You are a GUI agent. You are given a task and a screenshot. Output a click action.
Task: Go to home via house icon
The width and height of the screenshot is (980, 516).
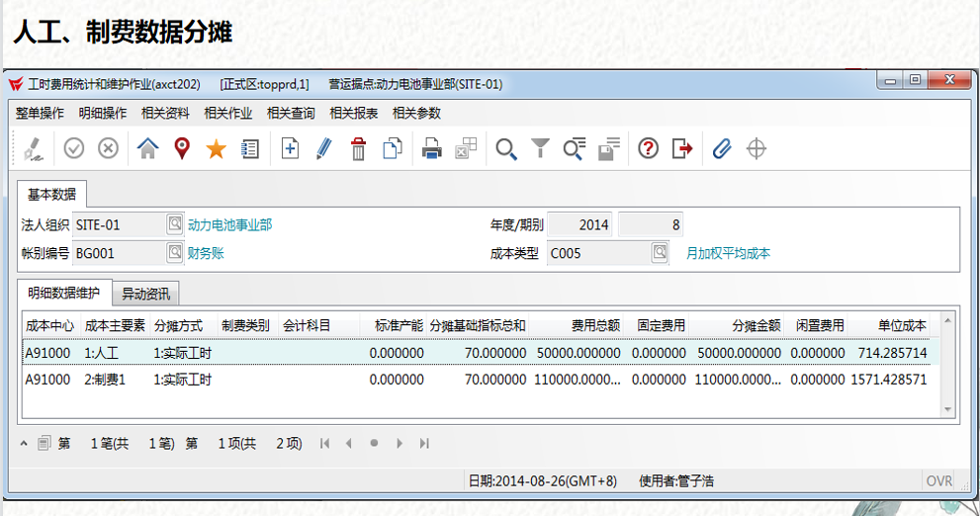coord(147,148)
